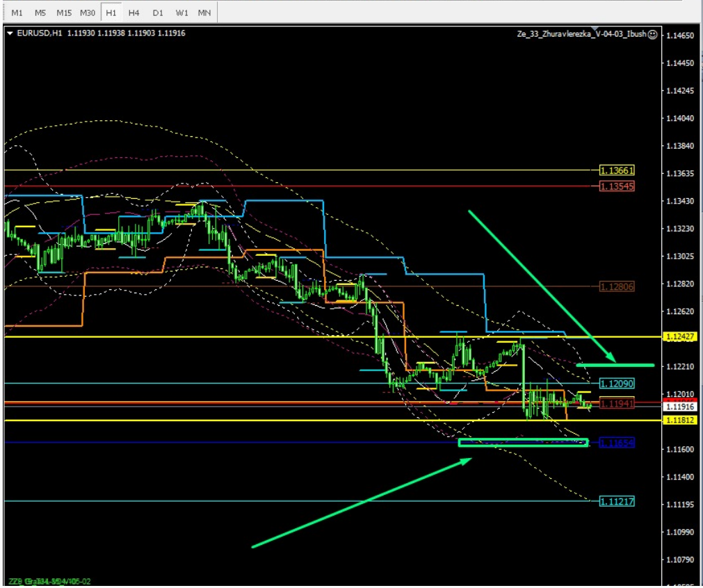Switch to the H4 timeframe
The image size is (703, 588).
[x=134, y=13]
